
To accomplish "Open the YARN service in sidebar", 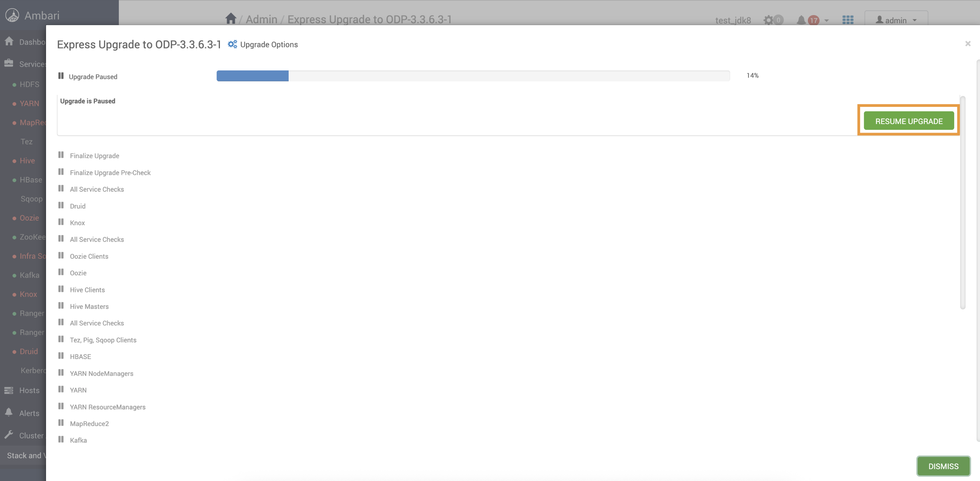I will point(29,103).
